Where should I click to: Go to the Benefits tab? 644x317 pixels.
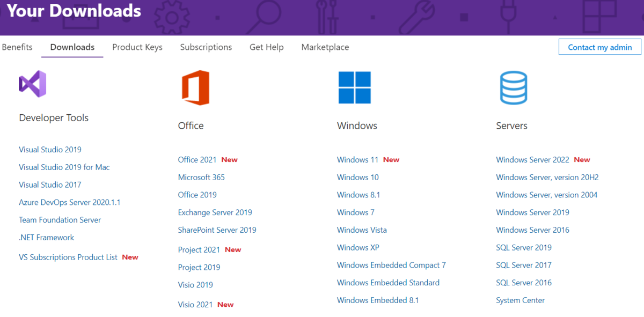tap(17, 47)
